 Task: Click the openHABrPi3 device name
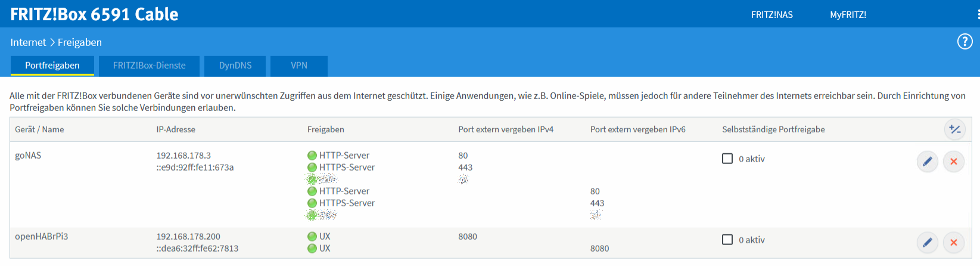pos(42,237)
